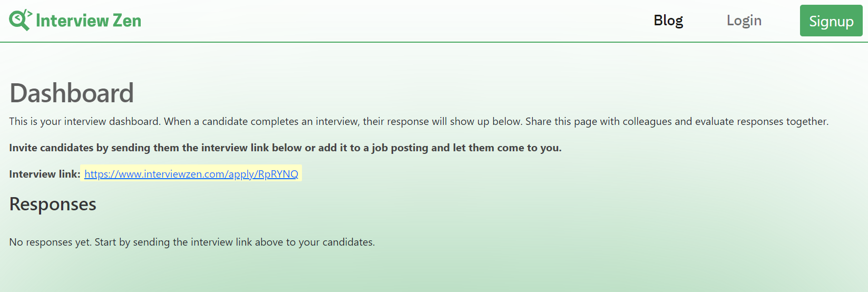This screenshot has width=868, height=292.
Task: Open the interviewzen.com/apply/RpRYNQ interview link
Action: 191,174
